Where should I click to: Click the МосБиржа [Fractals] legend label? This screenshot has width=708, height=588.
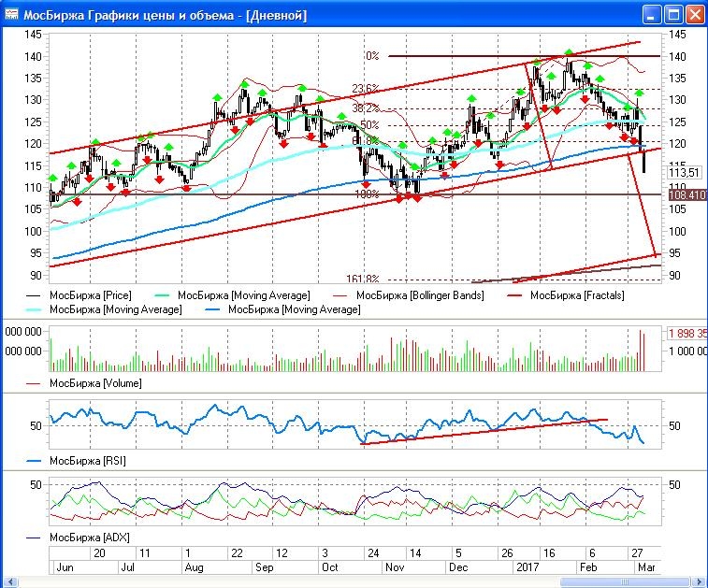pyautogui.click(x=574, y=295)
